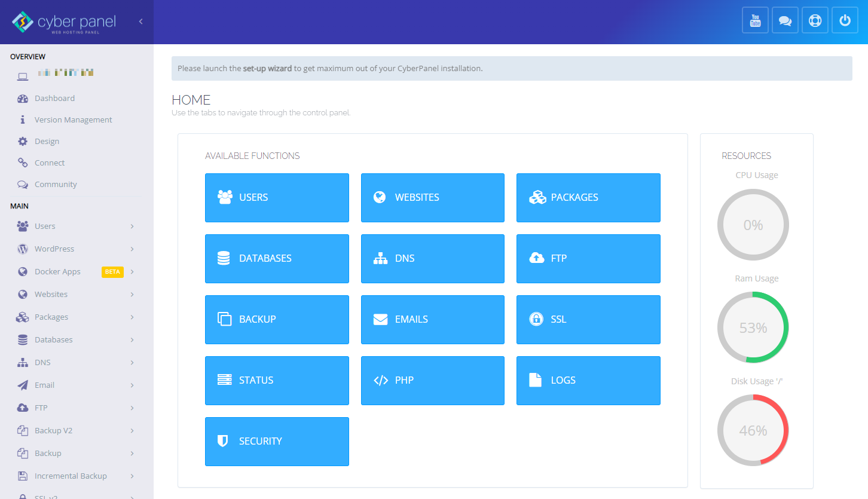This screenshot has width=868, height=499.
Task: Click the set-up wizard link
Action: 267,69
